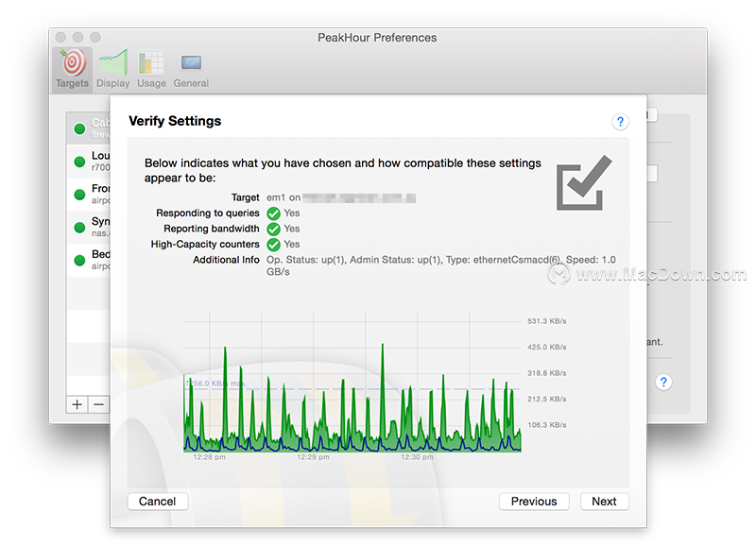Click the 'Responding to queries' label
756x546 pixels.
tap(208, 213)
